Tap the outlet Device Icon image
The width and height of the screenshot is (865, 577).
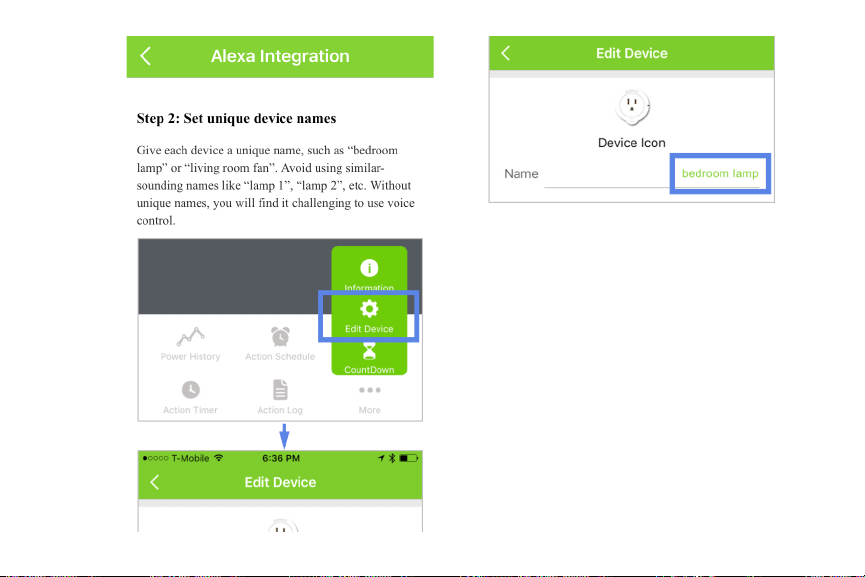point(632,107)
